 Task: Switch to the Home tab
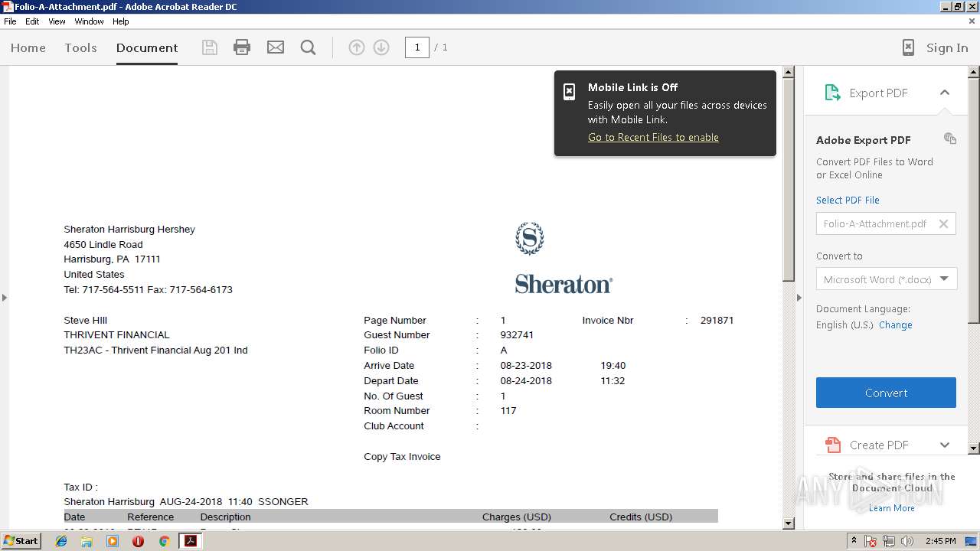28,47
